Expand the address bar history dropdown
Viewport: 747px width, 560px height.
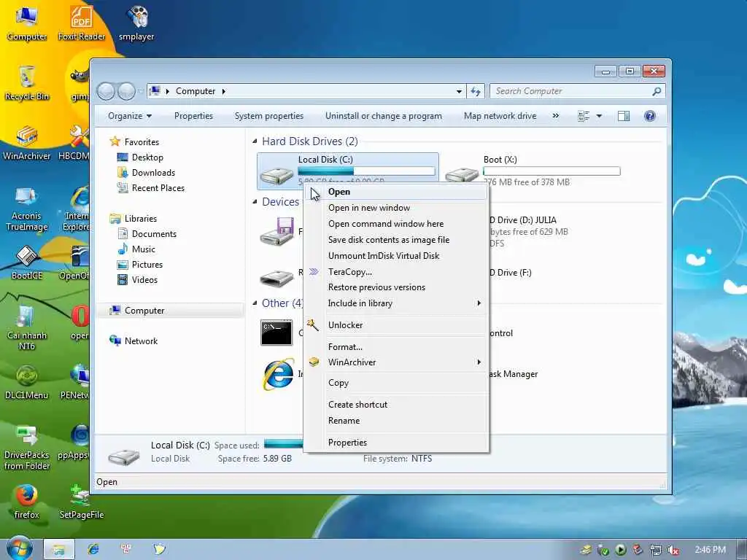click(459, 91)
